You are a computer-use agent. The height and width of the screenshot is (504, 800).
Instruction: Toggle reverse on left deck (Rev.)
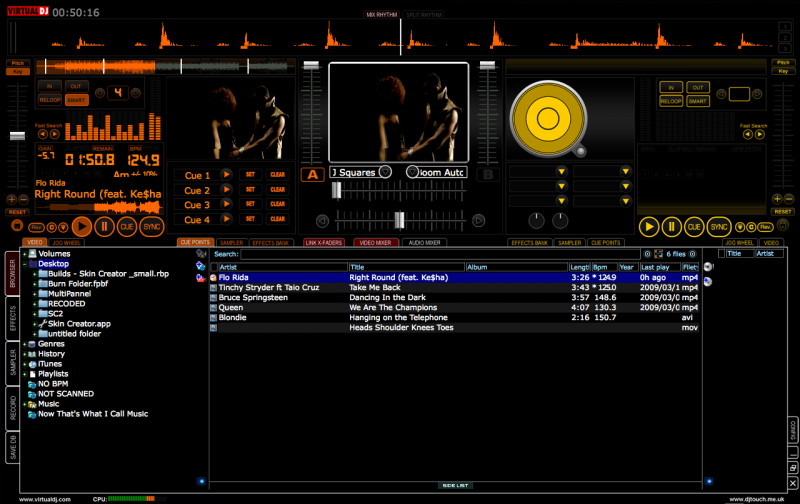click(x=36, y=227)
